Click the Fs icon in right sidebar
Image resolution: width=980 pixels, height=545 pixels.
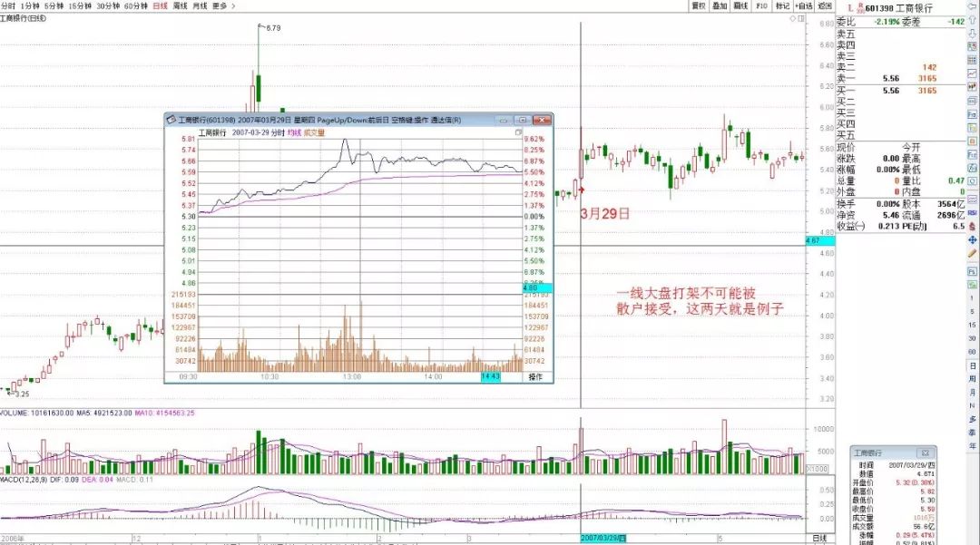point(973,272)
